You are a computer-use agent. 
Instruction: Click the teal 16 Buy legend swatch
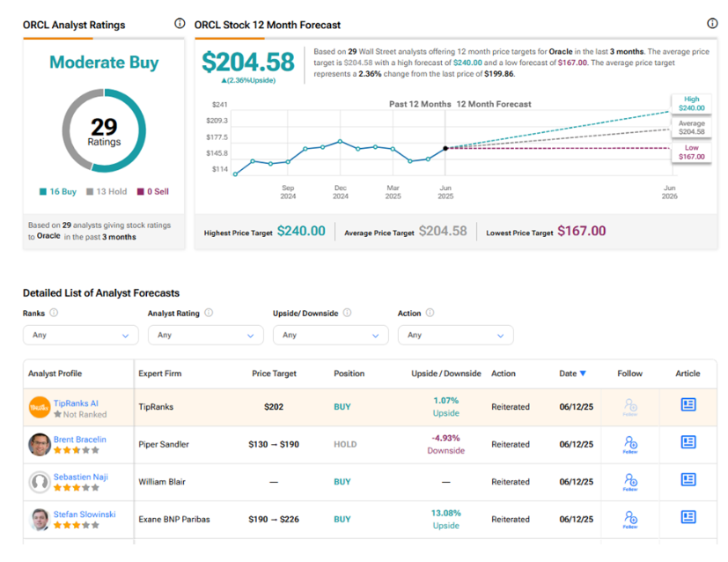[x=43, y=192]
